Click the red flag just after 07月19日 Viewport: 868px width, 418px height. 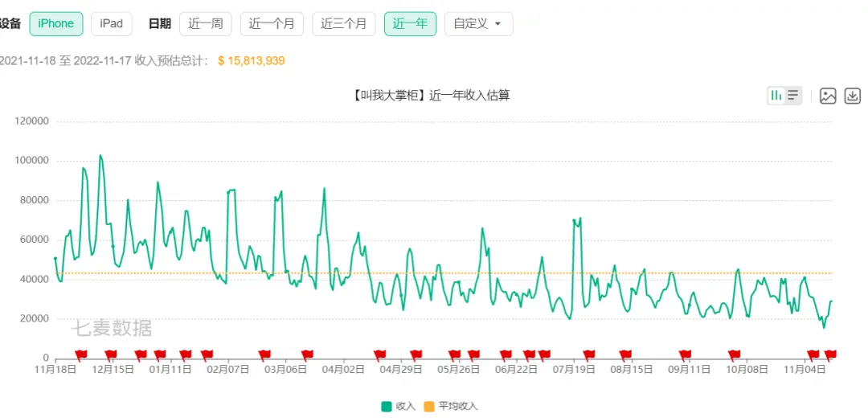click(588, 354)
